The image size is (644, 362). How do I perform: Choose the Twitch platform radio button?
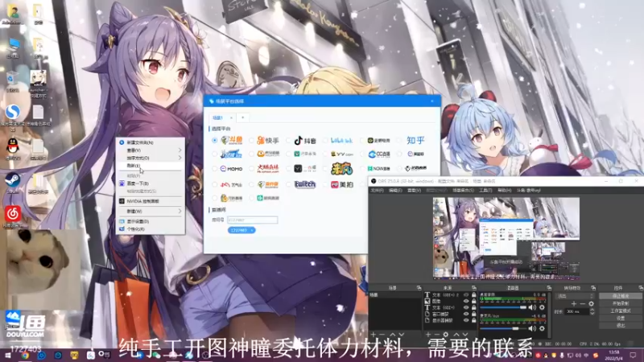coord(288,185)
